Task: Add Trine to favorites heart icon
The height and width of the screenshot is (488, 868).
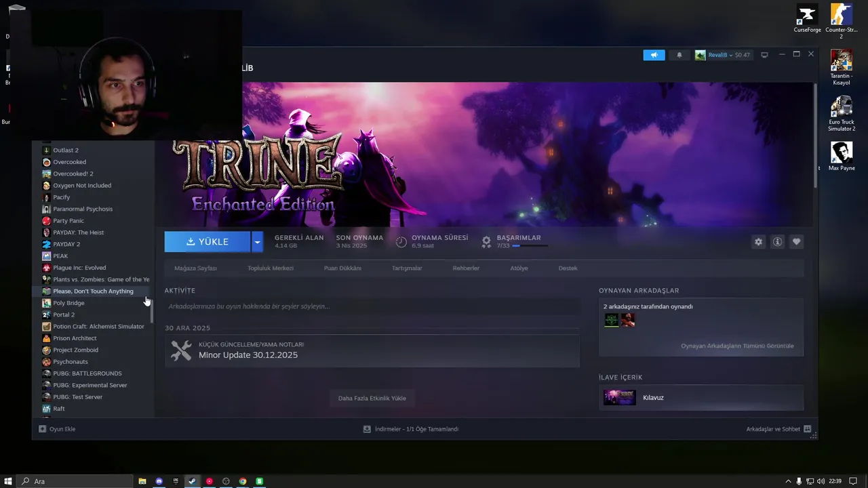Action: (x=797, y=242)
